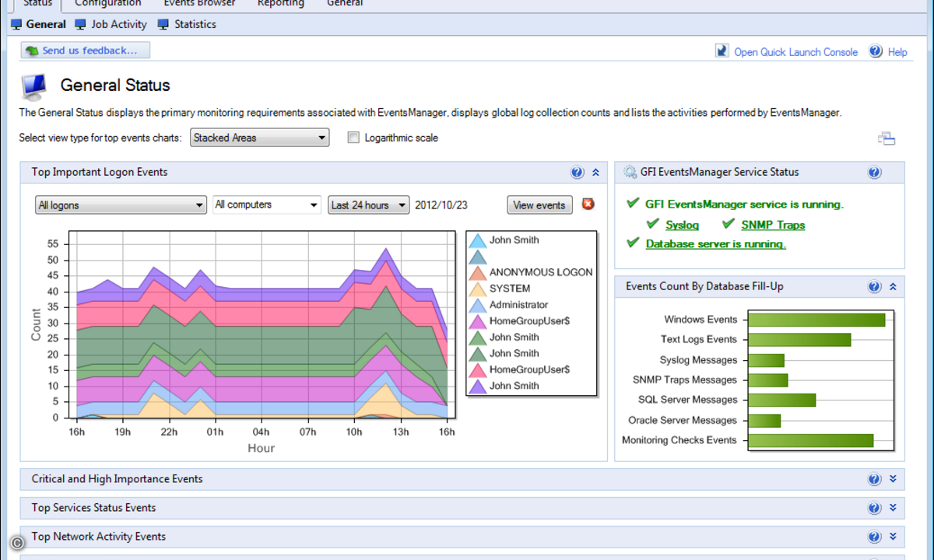Viewport: 934px width, 560px height.
Task: Click the ANONYMOUS LOGON legend color marker
Action: coord(478,273)
